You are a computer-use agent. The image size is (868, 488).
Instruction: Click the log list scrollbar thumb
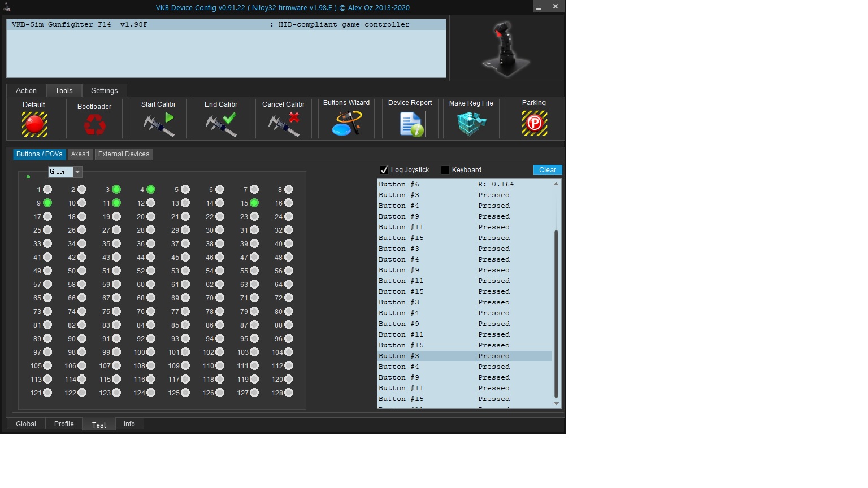[556, 313]
